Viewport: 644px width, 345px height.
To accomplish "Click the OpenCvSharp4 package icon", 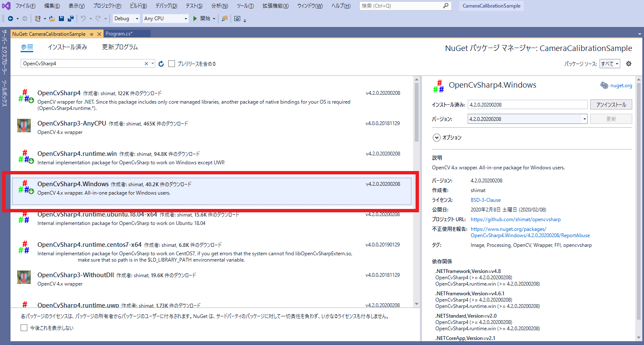I will [25, 96].
